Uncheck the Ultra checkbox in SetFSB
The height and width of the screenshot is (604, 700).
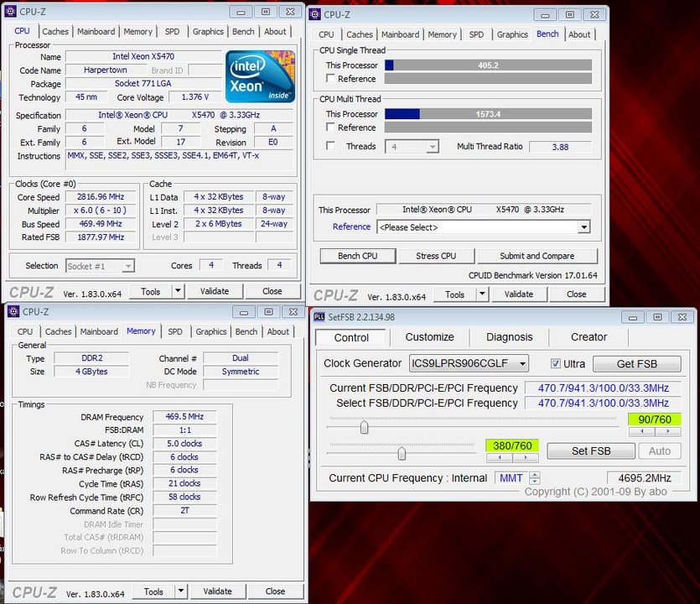point(555,363)
